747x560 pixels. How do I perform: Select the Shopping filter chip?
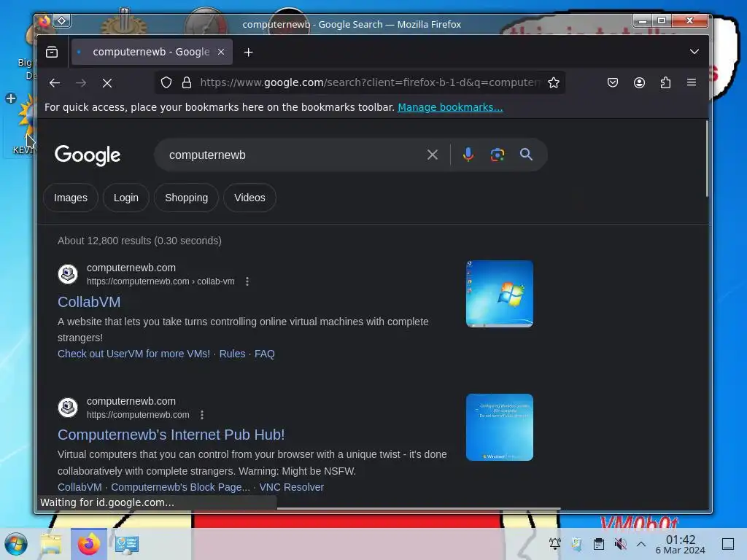coord(186,198)
